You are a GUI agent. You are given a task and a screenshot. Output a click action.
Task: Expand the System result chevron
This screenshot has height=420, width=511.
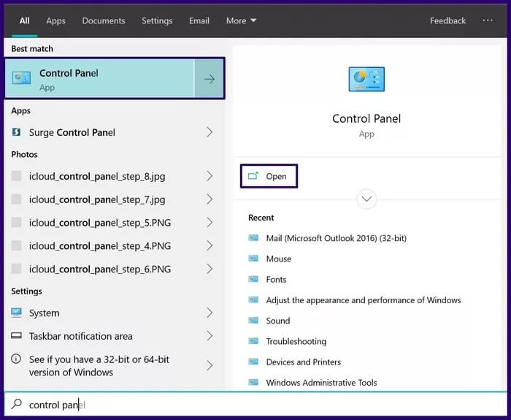point(210,313)
